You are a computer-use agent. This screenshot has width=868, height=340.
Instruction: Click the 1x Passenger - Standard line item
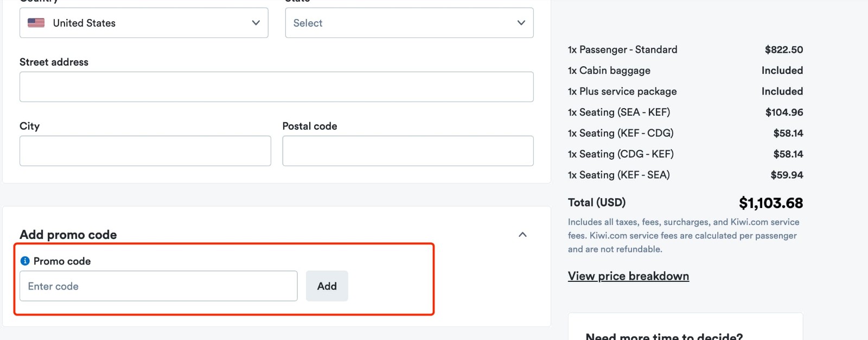[x=622, y=49]
